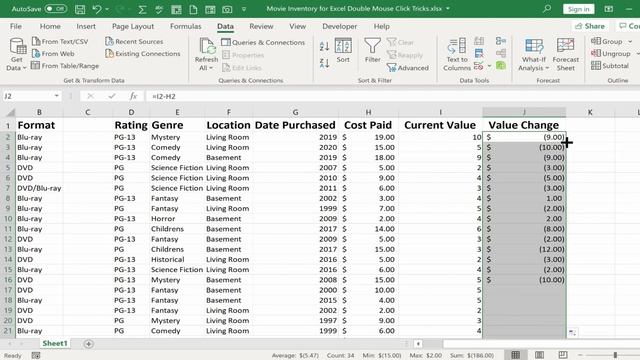Click the Insert Function fx icon

pyautogui.click(x=133, y=96)
